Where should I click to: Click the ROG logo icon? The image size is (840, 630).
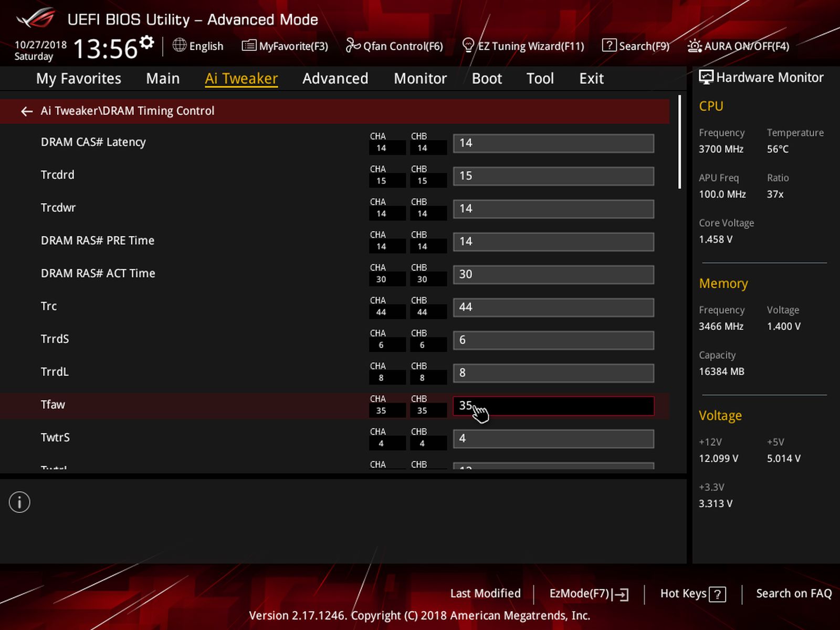coord(35,18)
